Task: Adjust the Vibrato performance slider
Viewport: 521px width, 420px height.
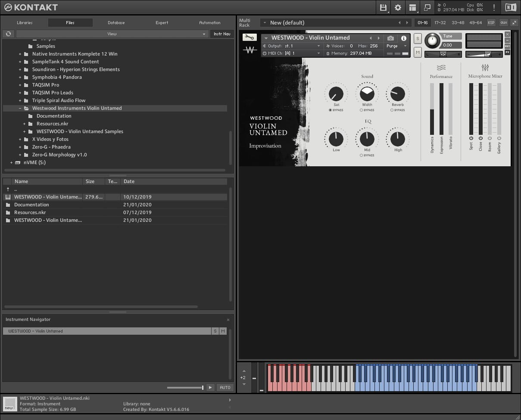Action: [x=451, y=109]
